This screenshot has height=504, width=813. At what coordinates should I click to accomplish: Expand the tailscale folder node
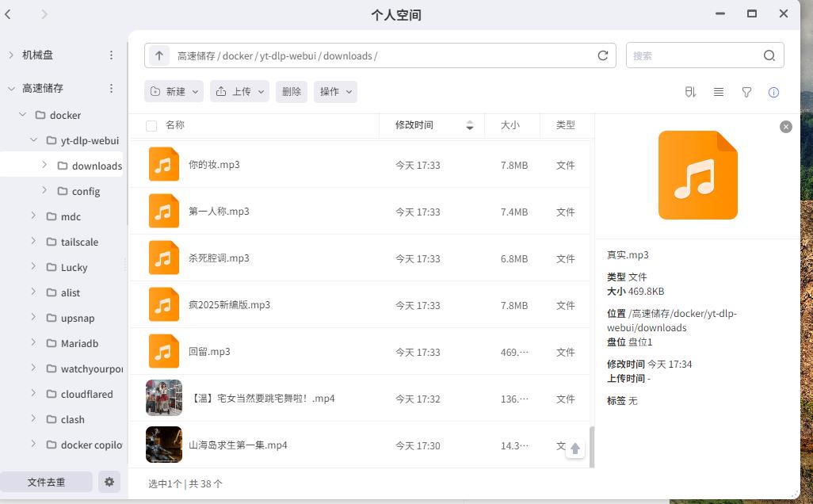click(x=34, y=241)
